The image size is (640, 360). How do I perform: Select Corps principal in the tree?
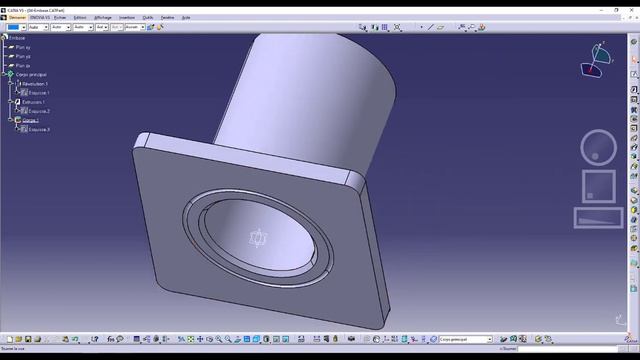pos(31,75)
